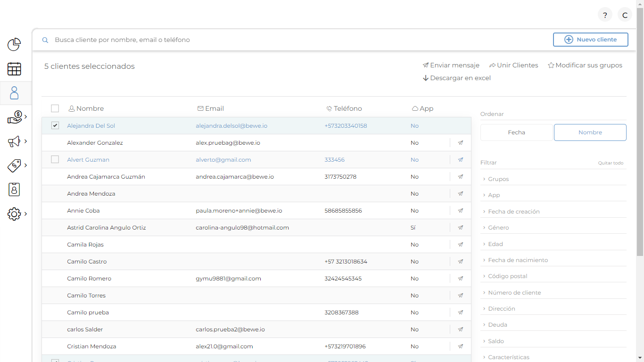This screenshot has height=362, width=644.
Task: Expand the Grupos filter
Action: click(553, 179)
